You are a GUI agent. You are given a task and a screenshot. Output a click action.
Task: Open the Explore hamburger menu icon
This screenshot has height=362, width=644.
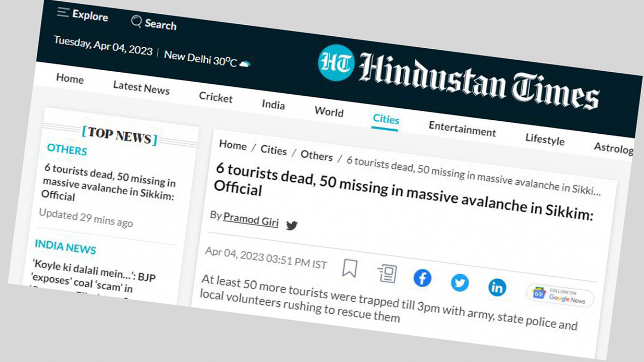pyautogui.click(x=63, y=12)
